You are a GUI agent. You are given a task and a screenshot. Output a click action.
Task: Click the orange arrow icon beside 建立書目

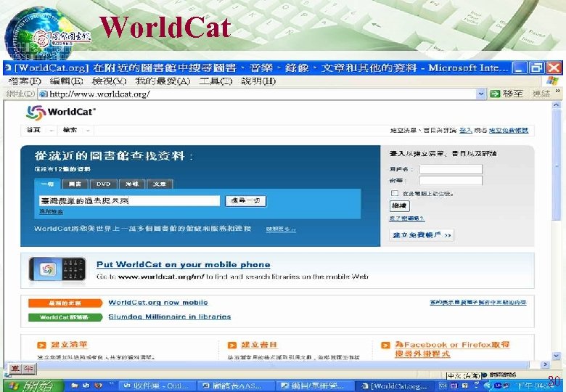[x=232, y=346]
